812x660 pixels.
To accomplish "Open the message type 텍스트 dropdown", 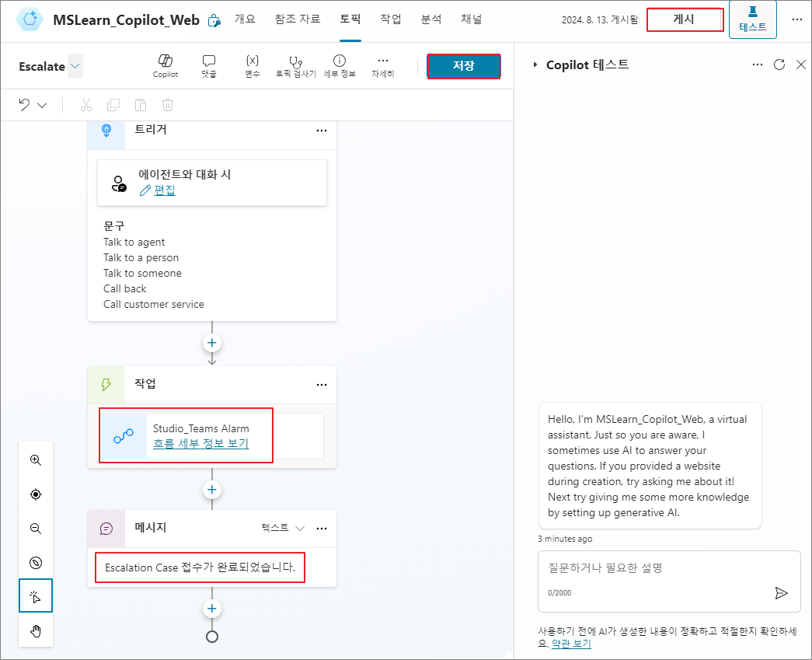I will (282, 528).
